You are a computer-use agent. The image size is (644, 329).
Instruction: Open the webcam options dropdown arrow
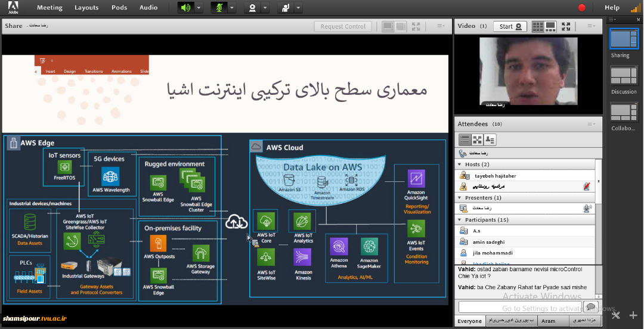pos(265,7)
